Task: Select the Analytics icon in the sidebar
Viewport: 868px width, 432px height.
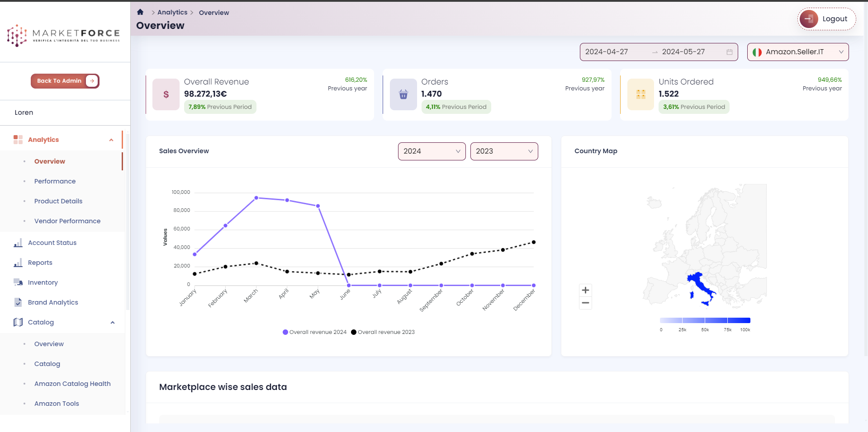Action: 18,140
